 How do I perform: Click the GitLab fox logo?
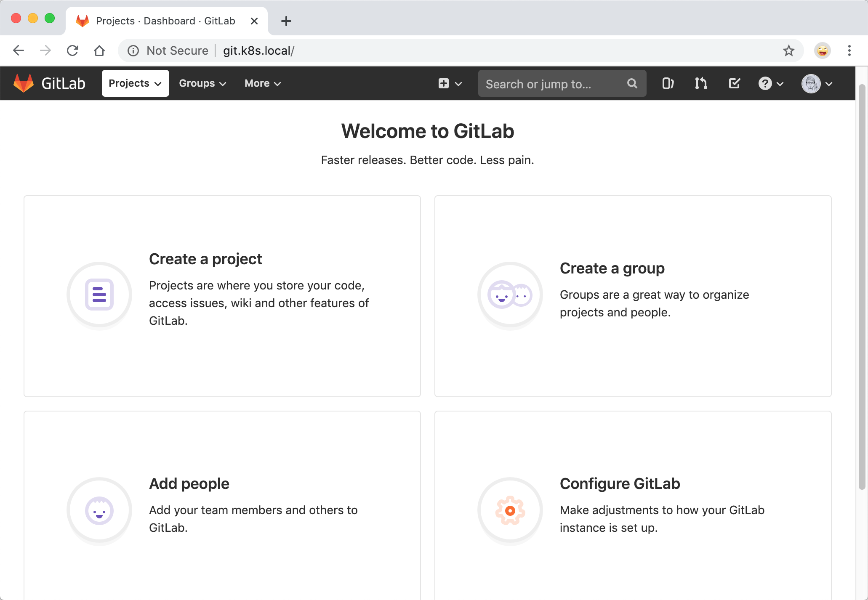tap(24, 83)
